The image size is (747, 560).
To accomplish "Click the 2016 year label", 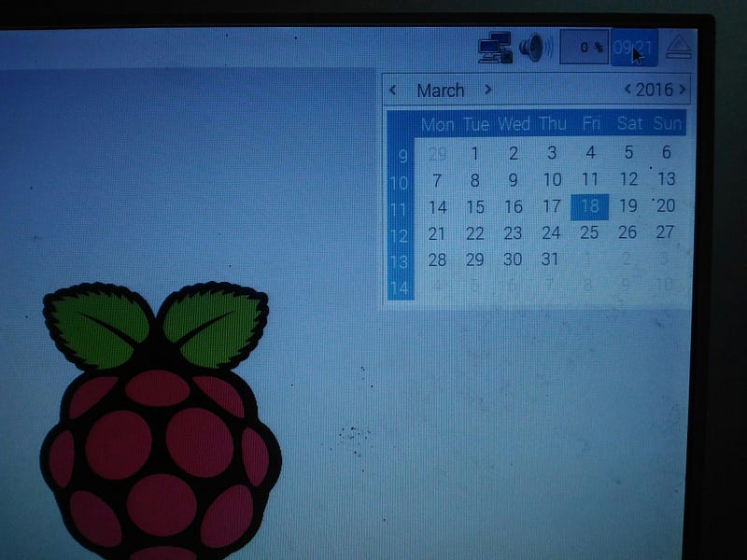I will click(x=655, y=90).
